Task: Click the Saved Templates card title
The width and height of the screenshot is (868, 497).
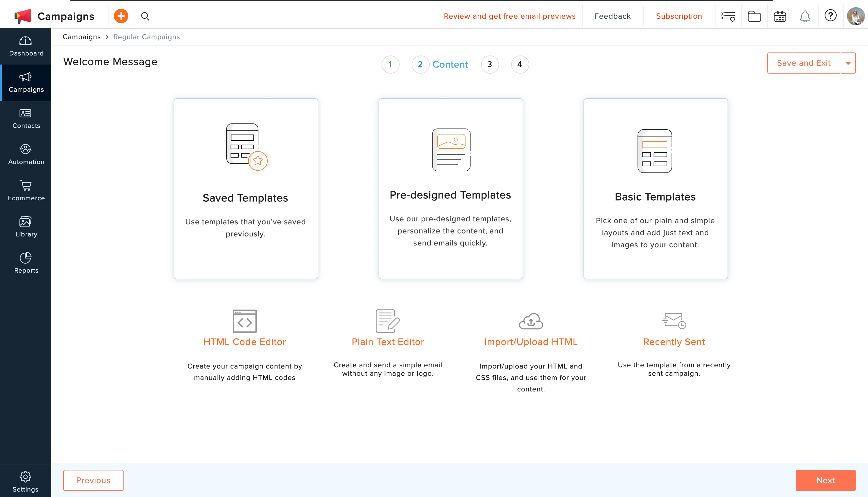Action: (245, 198)
